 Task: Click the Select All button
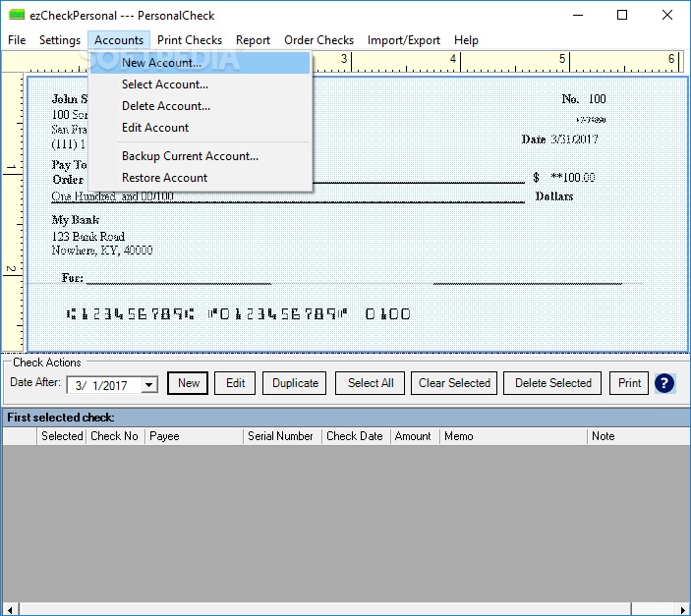[x=370, y=383]
